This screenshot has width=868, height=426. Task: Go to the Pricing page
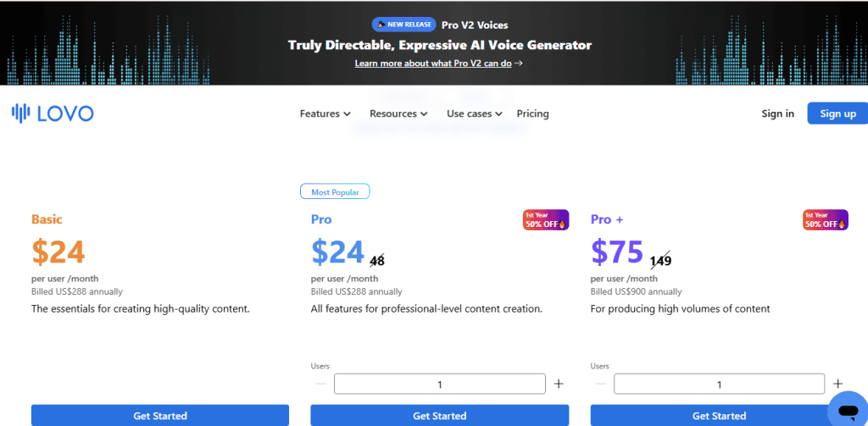532,113
